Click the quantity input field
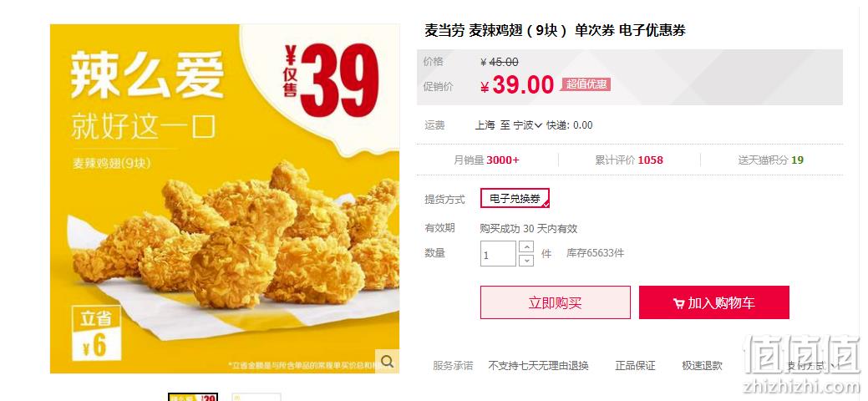The height and width of the screenshot is (401, 868). [x=498, y=254]
